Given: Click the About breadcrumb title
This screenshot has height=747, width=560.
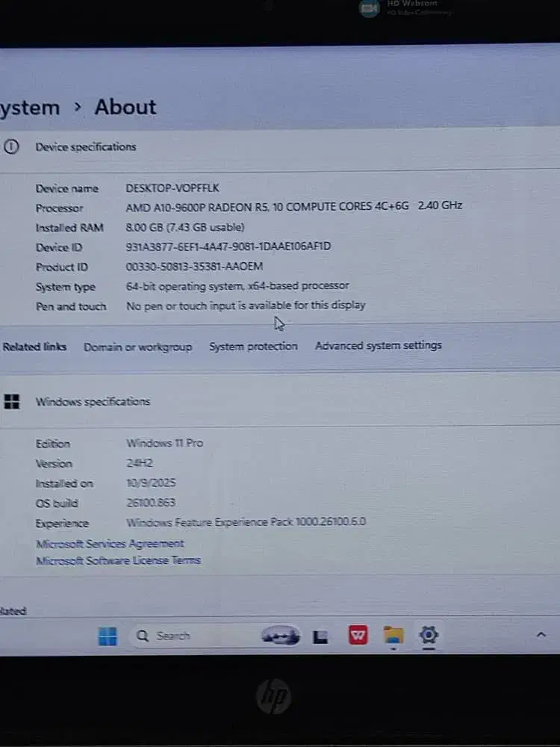Looking at the screenshot, I should [125, 107].
